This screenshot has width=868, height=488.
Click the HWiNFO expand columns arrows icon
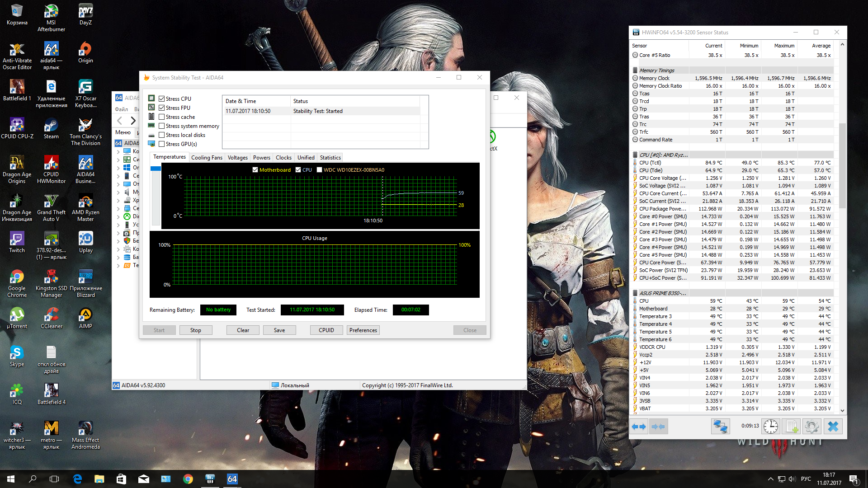pos(639,427)
